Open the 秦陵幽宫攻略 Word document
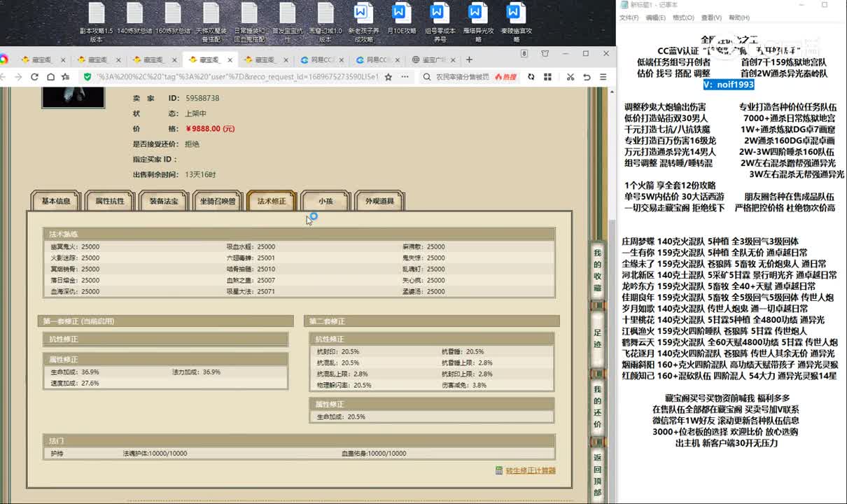847x504 pixels. pyautogui.click(x=516, y=22)
